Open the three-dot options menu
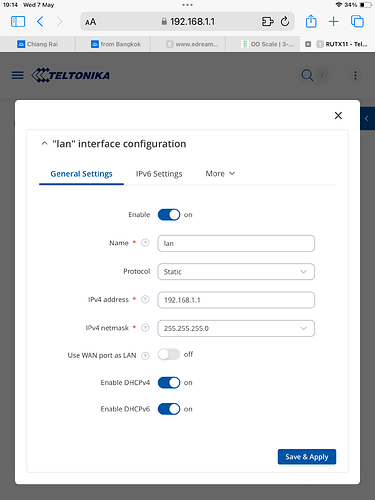The image size is (375, 500). click(355, 75)
